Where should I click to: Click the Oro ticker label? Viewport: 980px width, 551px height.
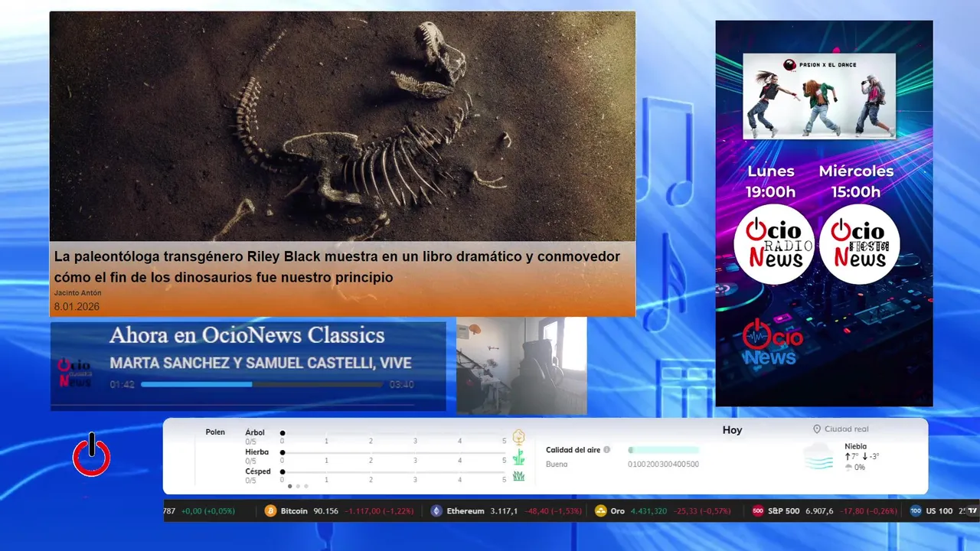618,511
